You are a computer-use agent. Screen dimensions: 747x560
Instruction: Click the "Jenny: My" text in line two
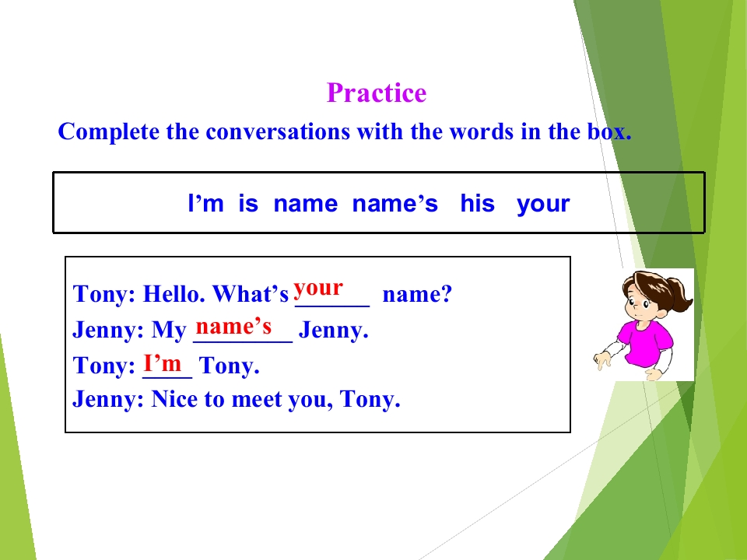click(x=129, y=331)
